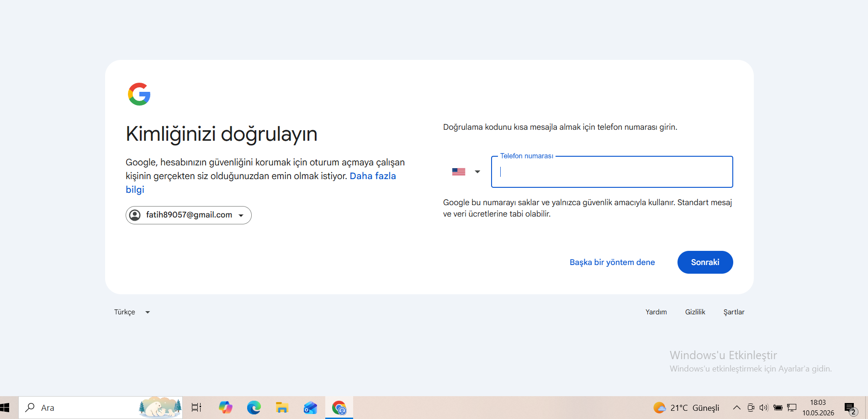868x419 pixels.
Task: Open Task View in taskbar
Action: [x=196, y=408]
